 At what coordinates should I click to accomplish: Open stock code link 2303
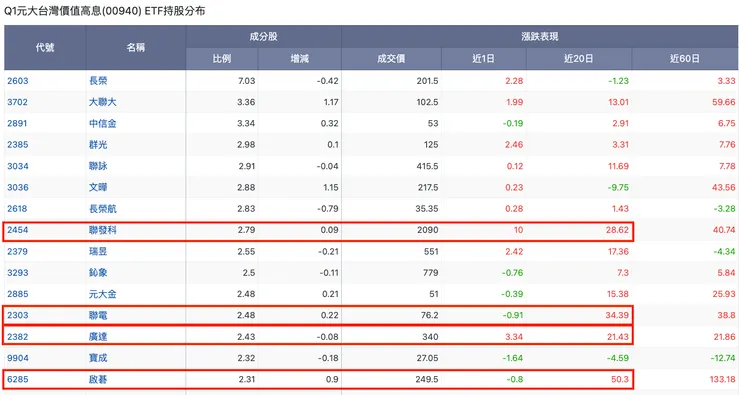pyautogui.click(x=17, y=315)
